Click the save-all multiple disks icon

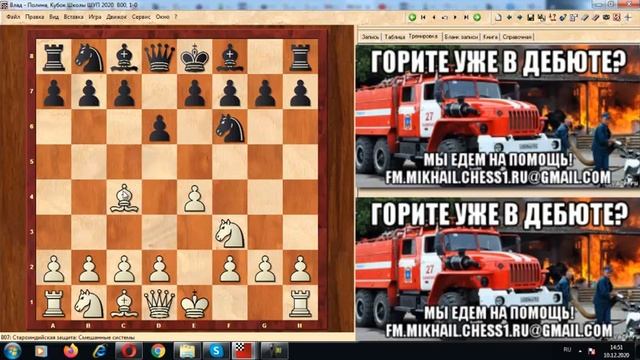coord(541,17)
